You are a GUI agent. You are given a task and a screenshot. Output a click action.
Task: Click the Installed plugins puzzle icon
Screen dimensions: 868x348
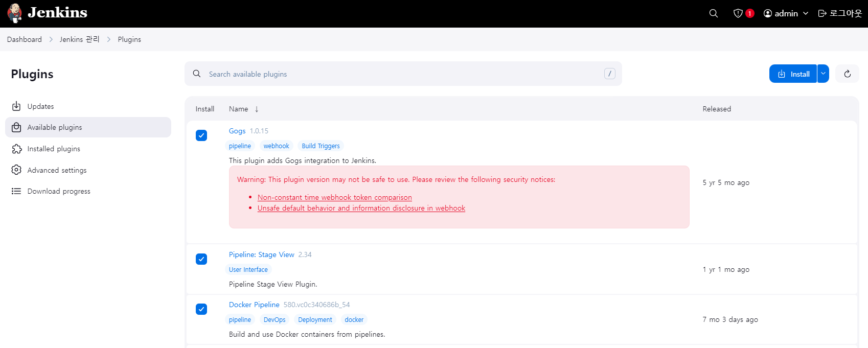pyautogui.click(x=16, y=149)
